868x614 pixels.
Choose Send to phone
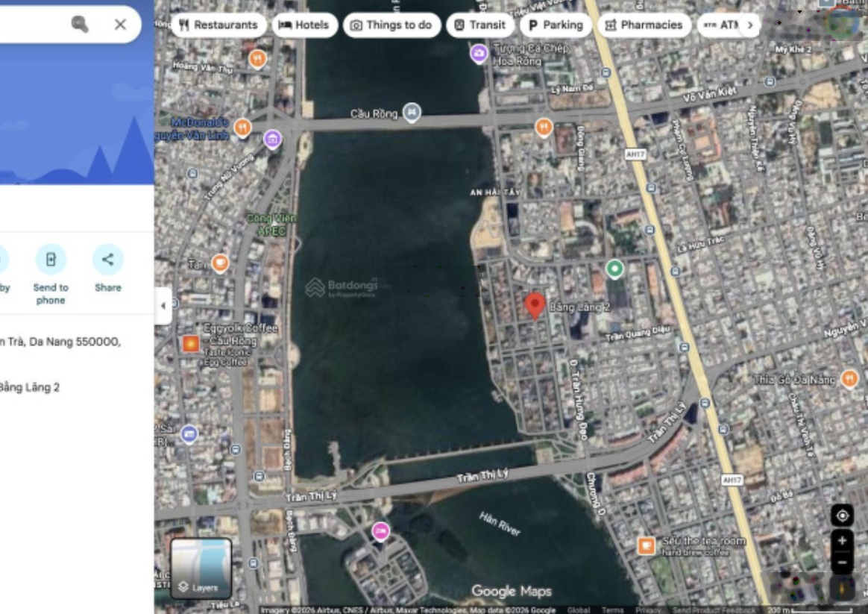point(51,260)
